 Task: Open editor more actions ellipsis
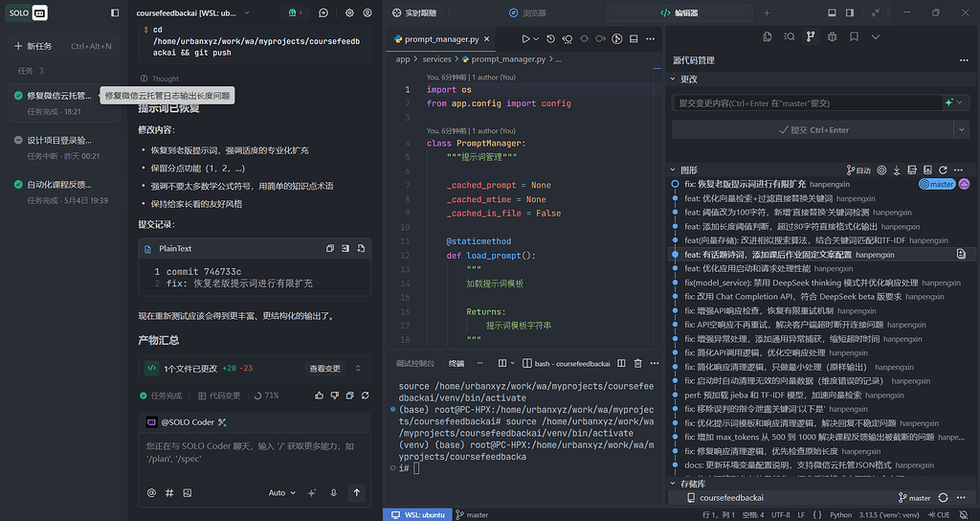click(x=651, y=38)
